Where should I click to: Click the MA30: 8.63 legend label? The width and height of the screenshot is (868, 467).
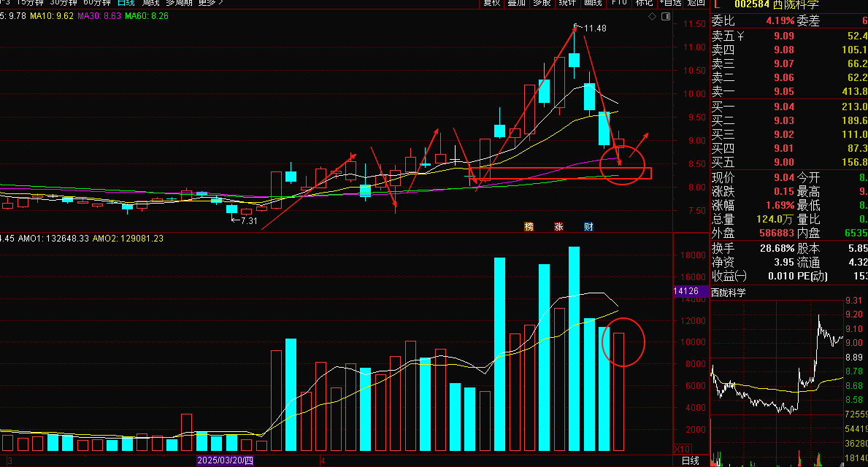[99, 16]
